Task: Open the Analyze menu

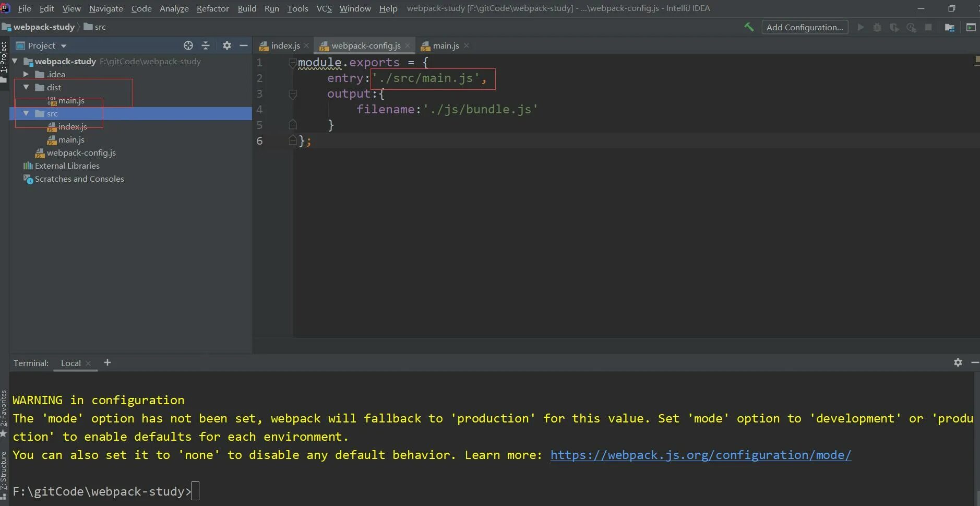Action: [174, 8]
